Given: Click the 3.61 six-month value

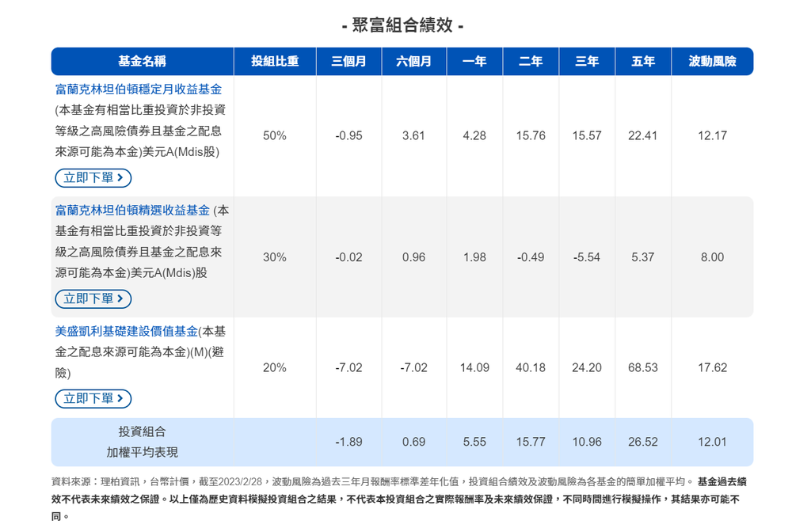Looking at the screenshot, I should tap(413, 136).
